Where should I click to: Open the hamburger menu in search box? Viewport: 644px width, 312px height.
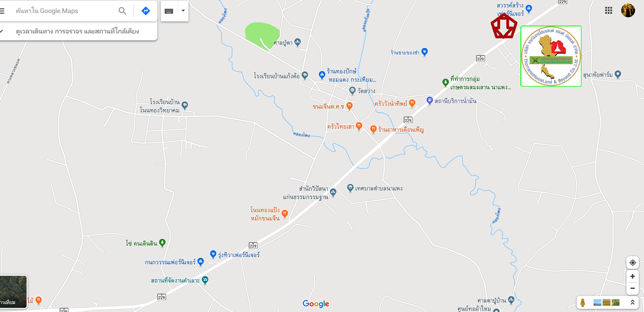pyautogui.click(x=2, y=11)
